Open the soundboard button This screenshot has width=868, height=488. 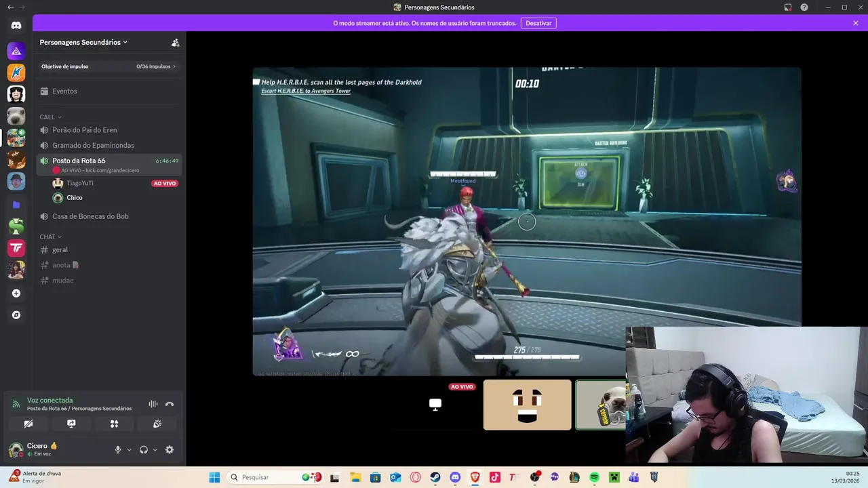point(157,424)
